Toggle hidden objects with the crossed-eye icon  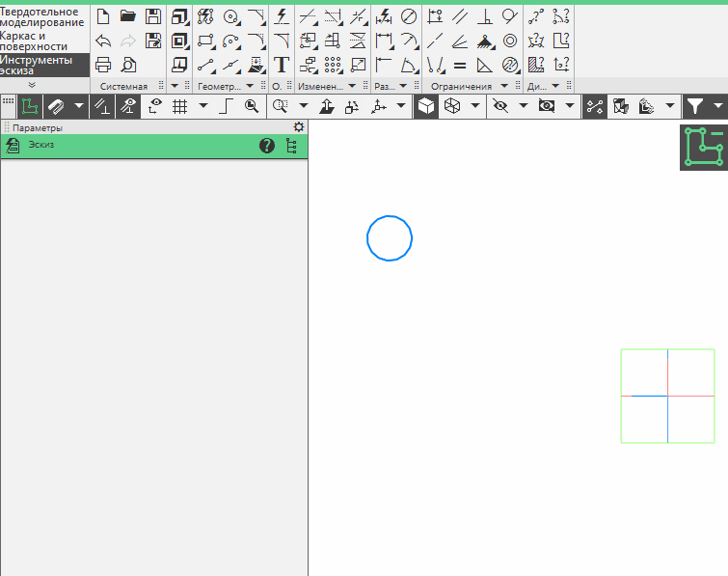coord(500,106)
